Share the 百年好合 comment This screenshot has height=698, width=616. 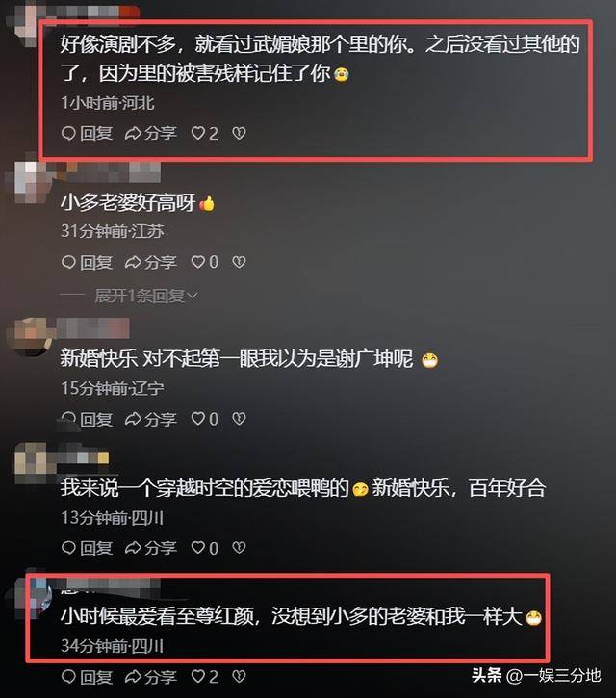point(151,548)
